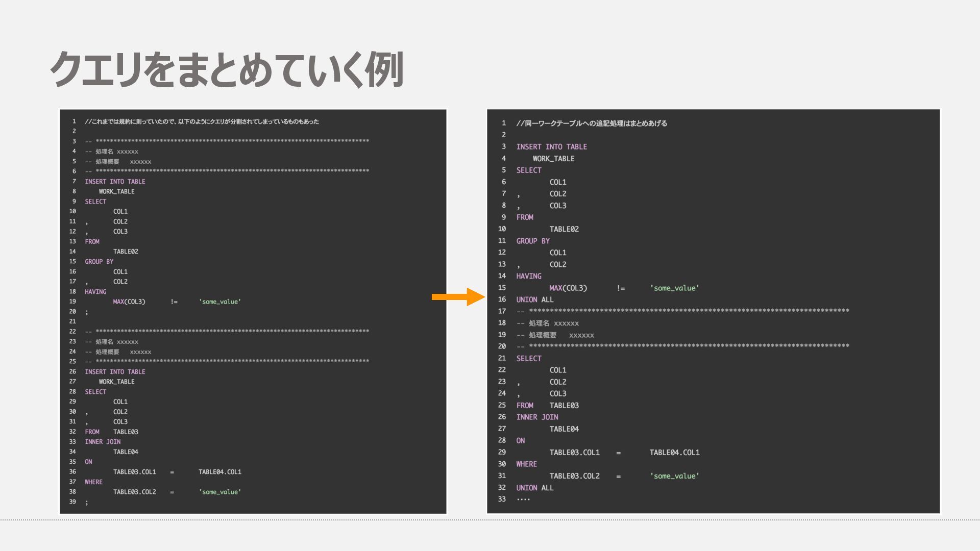Click INNER JOIN keyword in left panel
Screen dimensions: 980x551
[103, 442]
